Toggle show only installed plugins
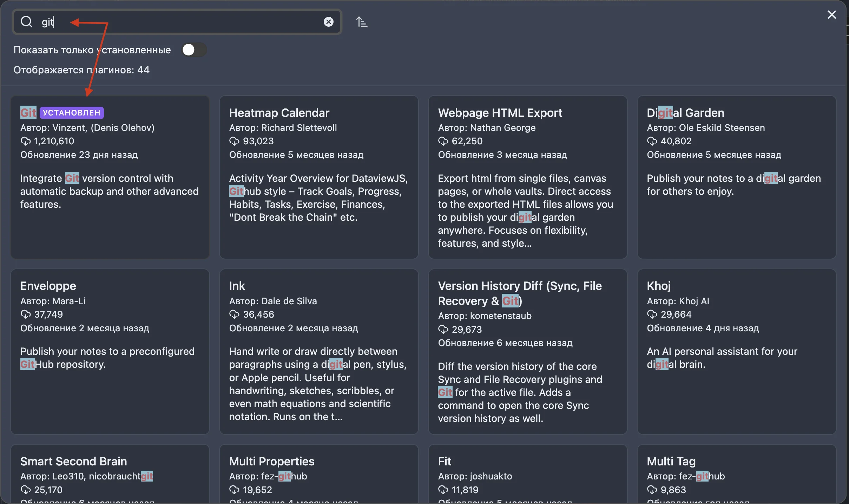The image size is (849, 504). 194,50
